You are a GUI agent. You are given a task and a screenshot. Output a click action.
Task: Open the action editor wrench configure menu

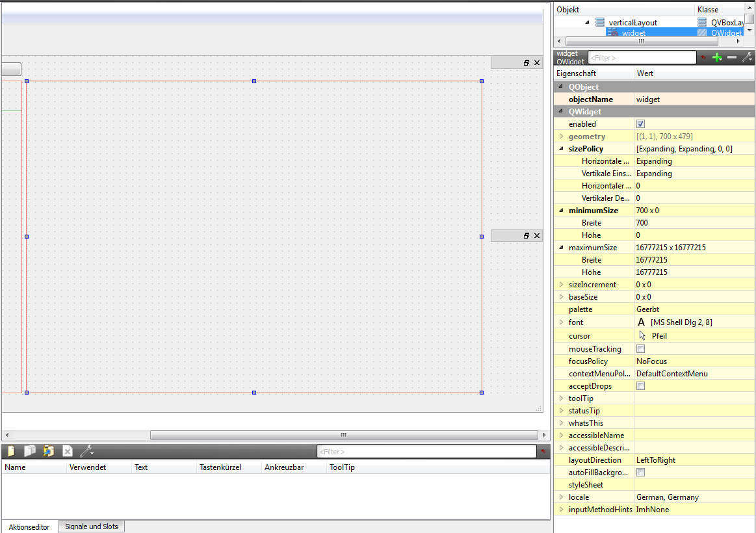pyautogui.click(x=87, y=451)
